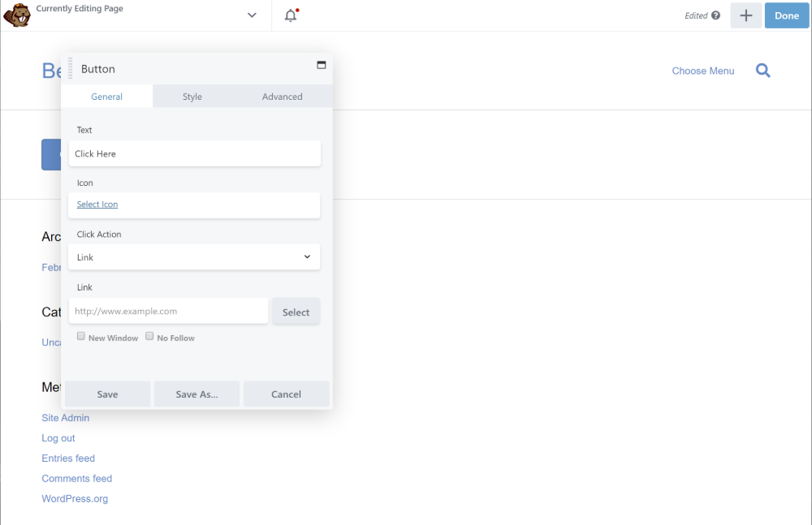Click the search magnifier icon in header

[x=762, y=71]
